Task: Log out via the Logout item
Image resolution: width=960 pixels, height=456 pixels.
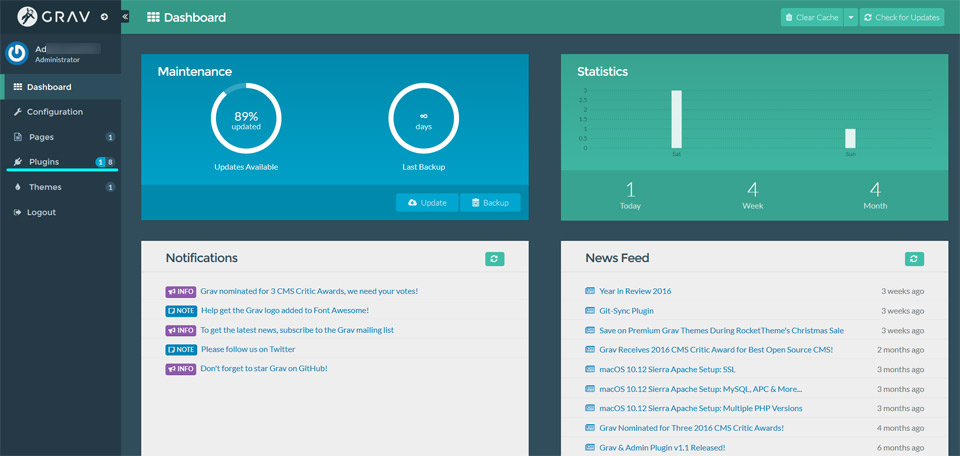Action: tap(61, 212)
